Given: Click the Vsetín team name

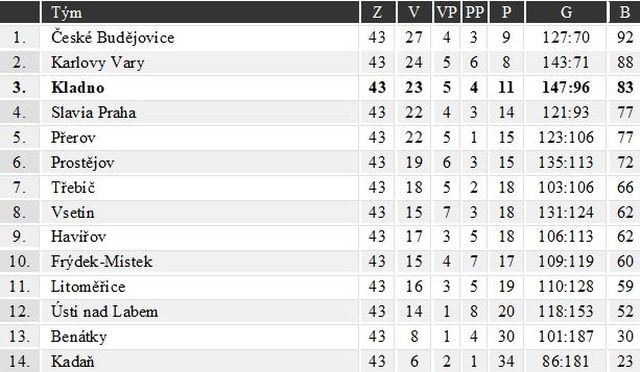Looking at the screenshot, I should 73,212.
